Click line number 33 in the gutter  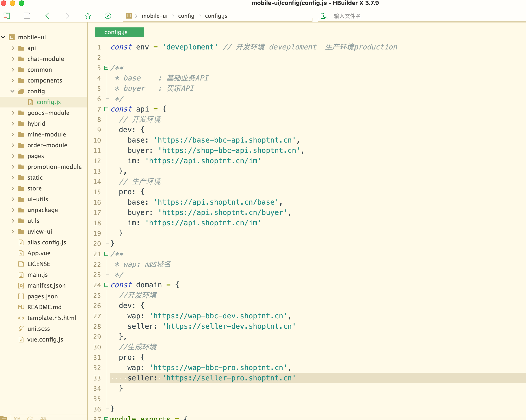(97, 378)
